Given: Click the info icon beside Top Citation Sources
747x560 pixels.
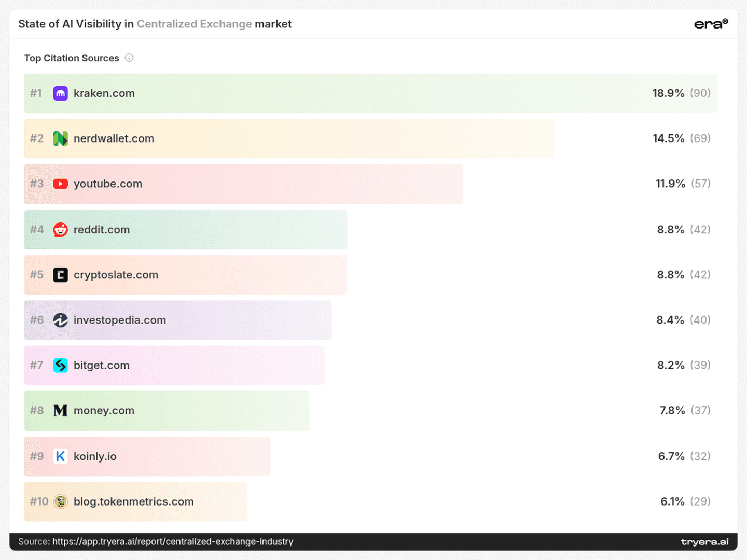Looking at the screenshot, I should pyautogui.click(x=129, y=58).
